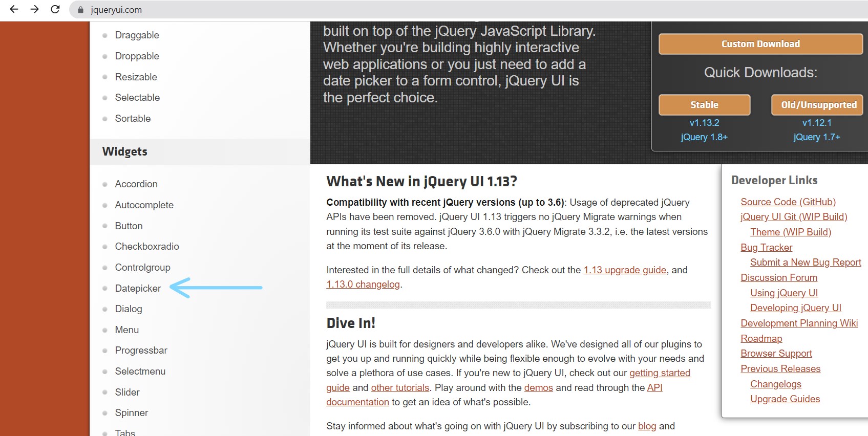
Task: Open the Menu widget page
Action: pos(127,330)
